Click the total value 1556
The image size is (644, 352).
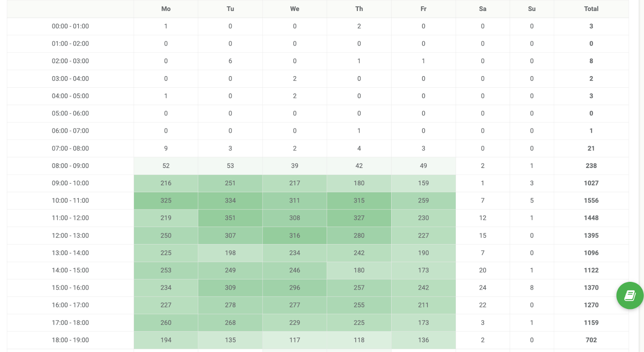point(591,201)
